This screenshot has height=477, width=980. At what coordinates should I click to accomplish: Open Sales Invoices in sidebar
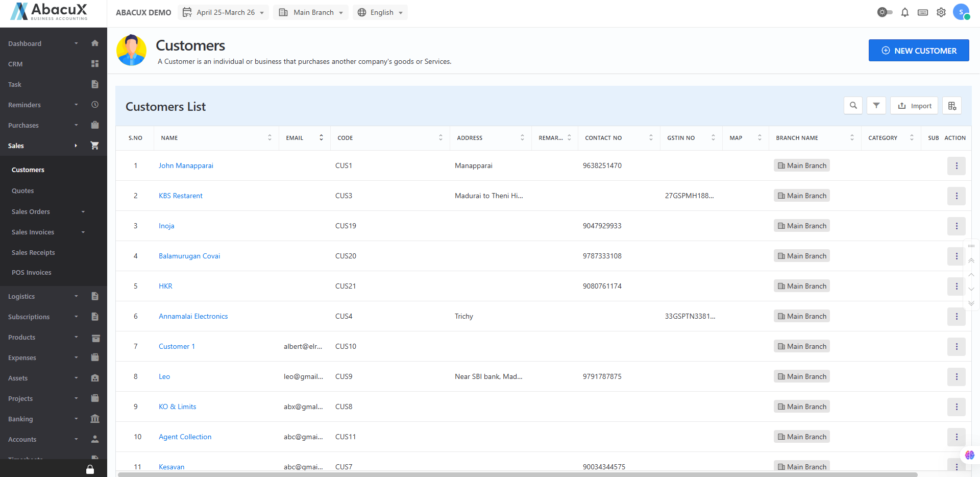(33, 232)
